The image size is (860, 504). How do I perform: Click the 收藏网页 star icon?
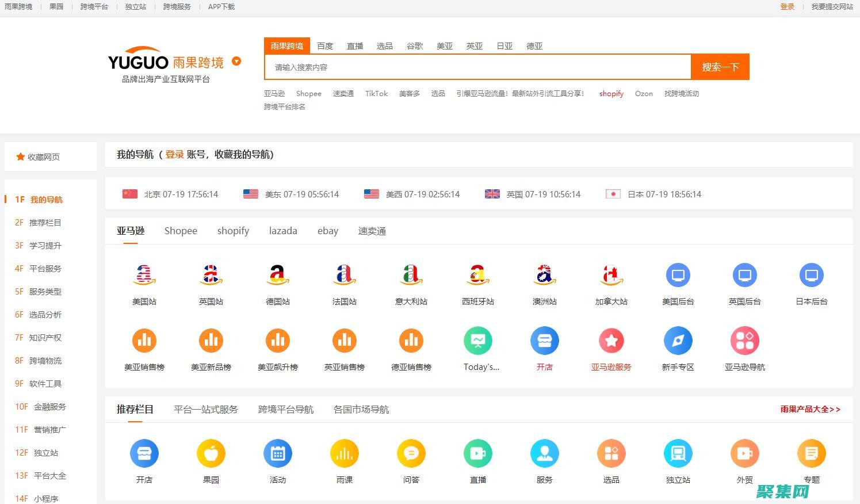coord(21,156)
